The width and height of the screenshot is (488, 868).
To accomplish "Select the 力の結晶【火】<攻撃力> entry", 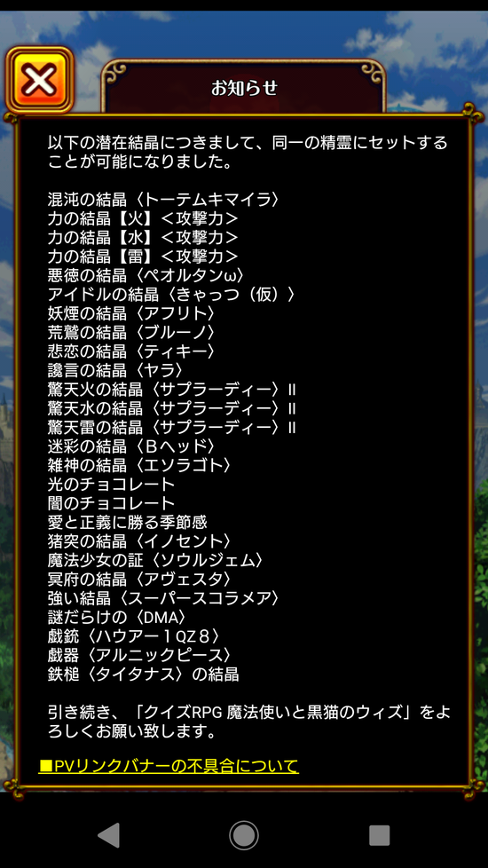I will 143,218.
